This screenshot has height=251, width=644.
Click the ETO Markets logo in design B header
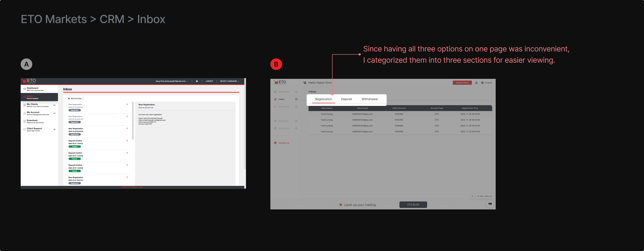coord(280,83)
